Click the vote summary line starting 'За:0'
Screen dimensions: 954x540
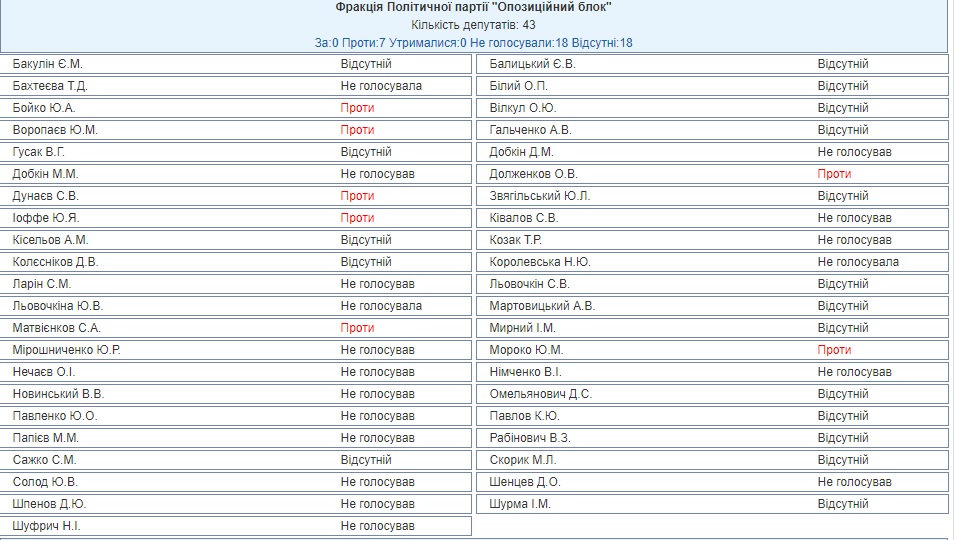pos(474,43)
